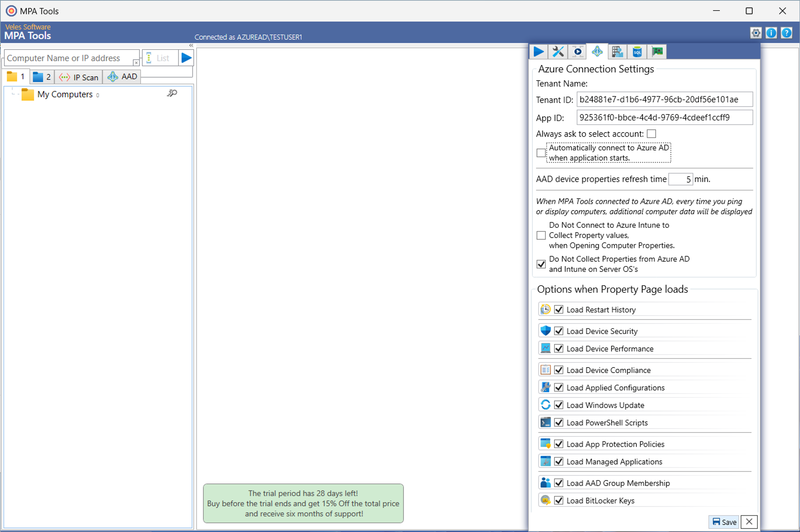Open the List button beside computer name field
The height and width of the screenshot is (532, 800).
160,58
